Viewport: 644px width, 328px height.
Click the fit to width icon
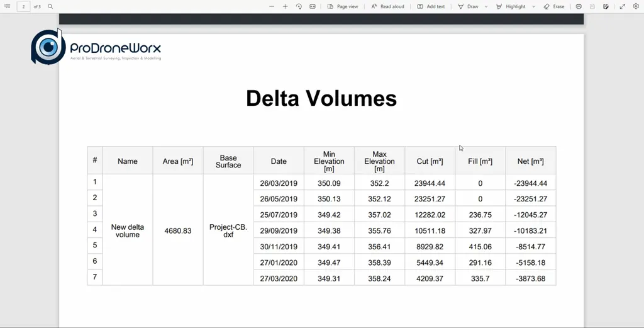(313, 6)
